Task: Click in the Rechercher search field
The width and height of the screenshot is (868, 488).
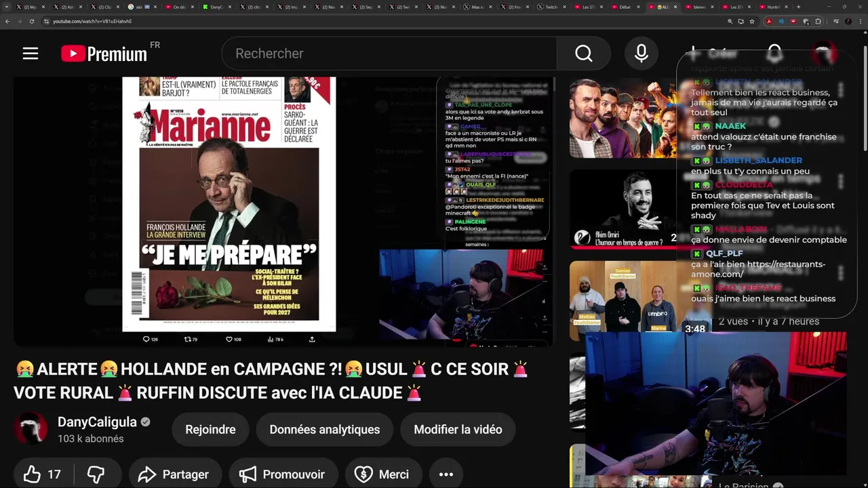Action: (389, 54)
